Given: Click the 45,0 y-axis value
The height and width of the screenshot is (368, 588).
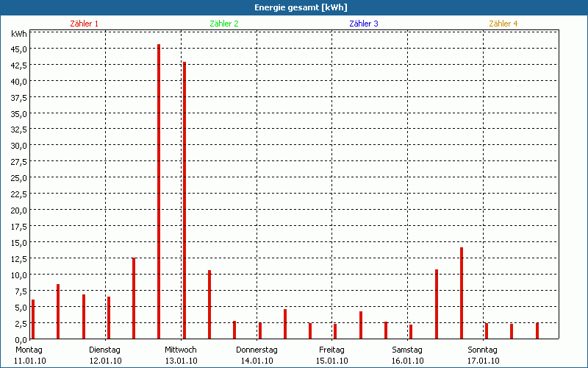Looking at the screenshot, I should click(x=19, y=49).
